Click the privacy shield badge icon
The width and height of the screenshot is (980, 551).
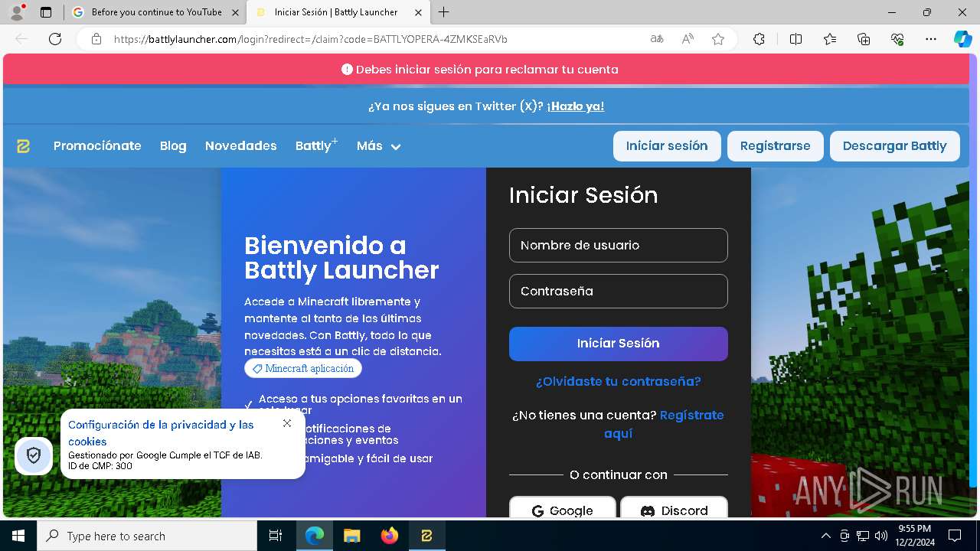34,456
